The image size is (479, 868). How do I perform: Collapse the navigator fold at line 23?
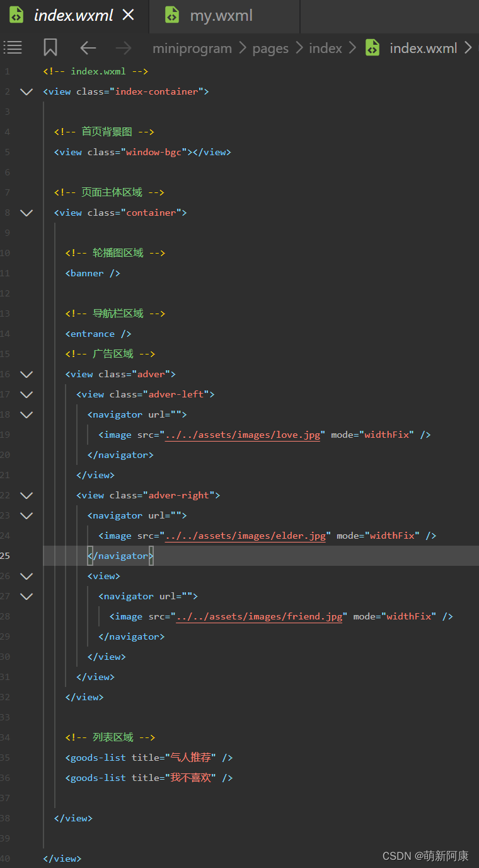pos(26,515)
